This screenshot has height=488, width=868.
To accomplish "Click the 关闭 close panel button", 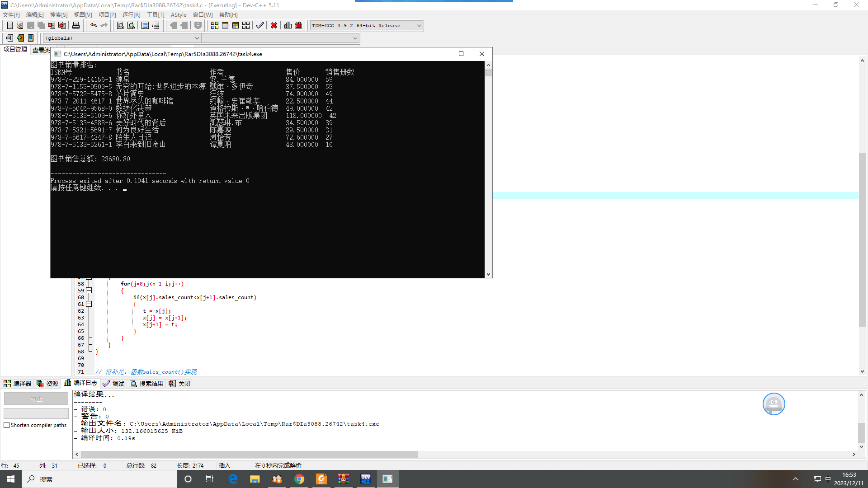I will coord(179,384).
